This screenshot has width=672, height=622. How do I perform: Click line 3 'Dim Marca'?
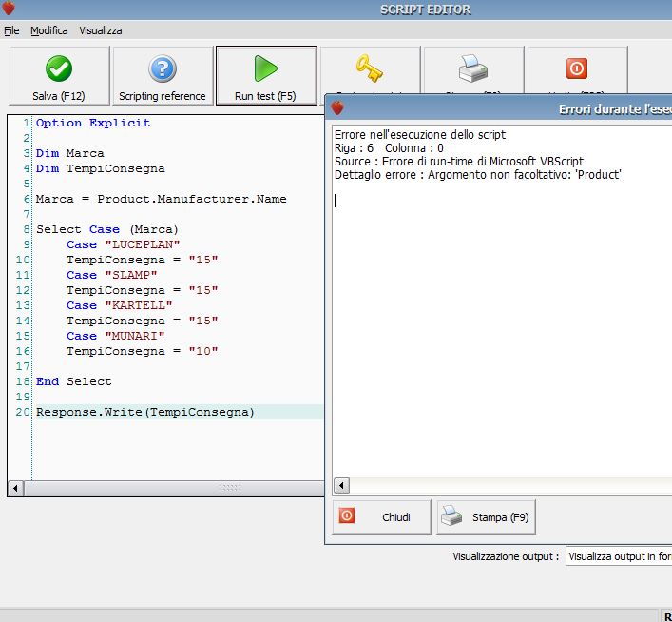(69, 153)
